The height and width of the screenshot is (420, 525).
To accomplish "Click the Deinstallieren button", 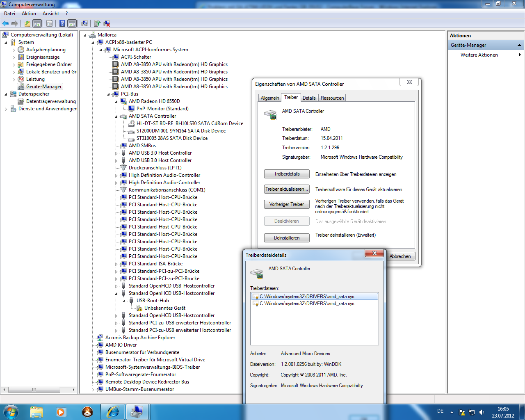I will pyautogui.click(x=287, y=238).
